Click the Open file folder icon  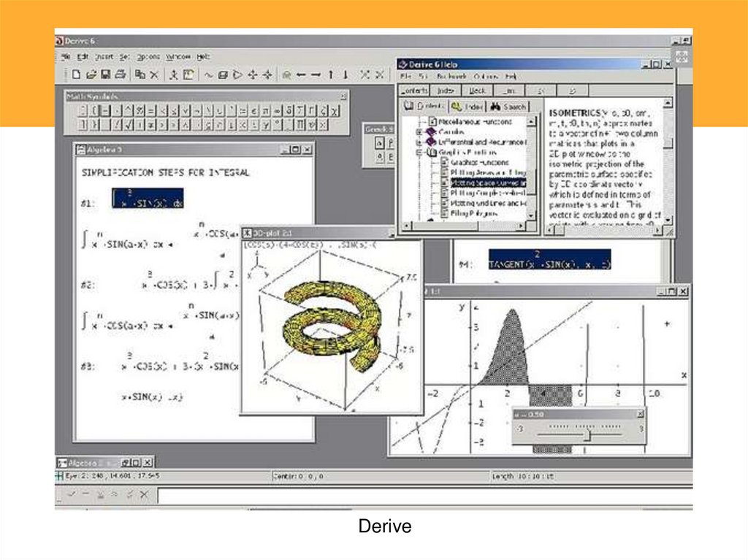91,74
